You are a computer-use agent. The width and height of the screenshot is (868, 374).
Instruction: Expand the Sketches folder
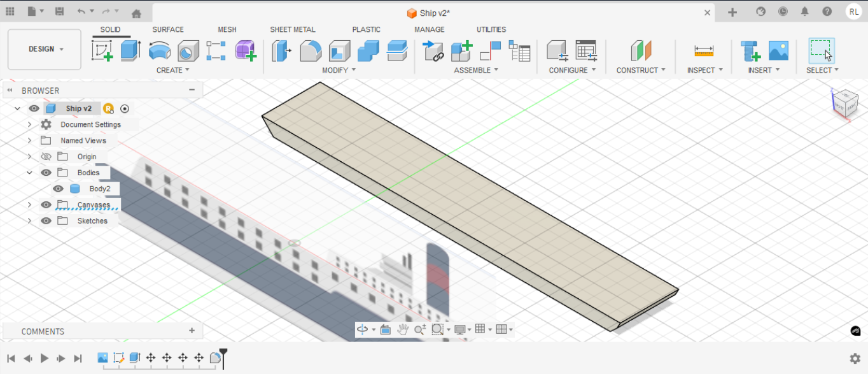(29, 220)
